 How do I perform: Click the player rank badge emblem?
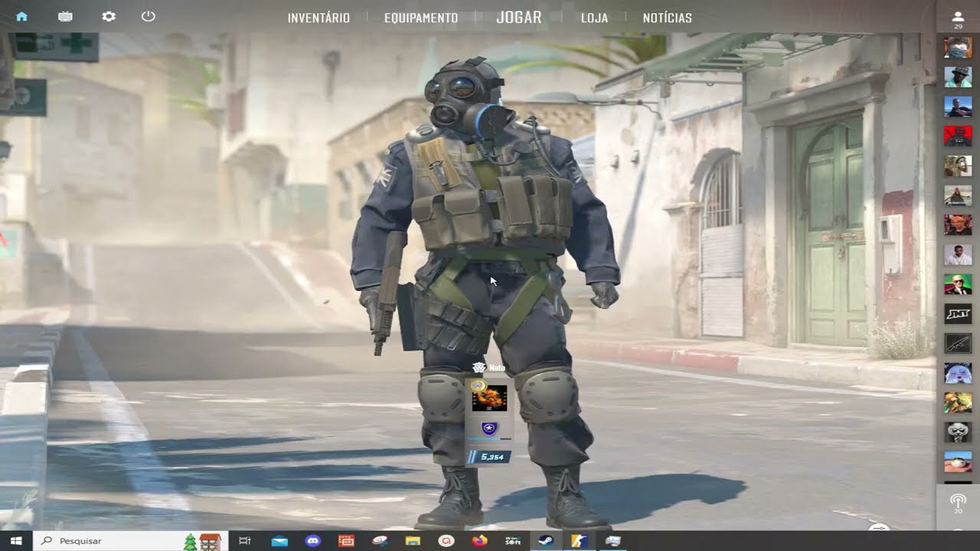[489, 428]
